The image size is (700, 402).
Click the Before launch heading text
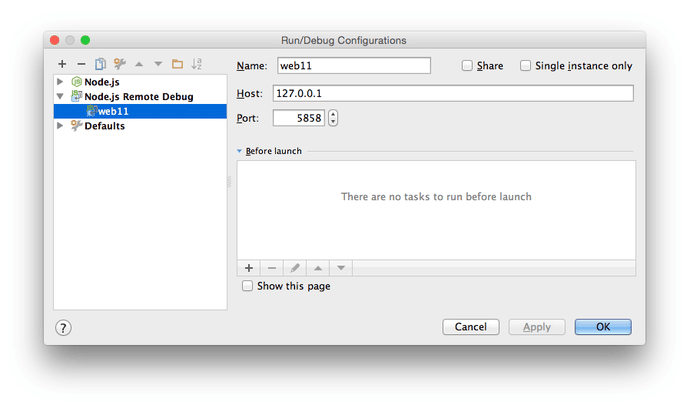(274, 151)
